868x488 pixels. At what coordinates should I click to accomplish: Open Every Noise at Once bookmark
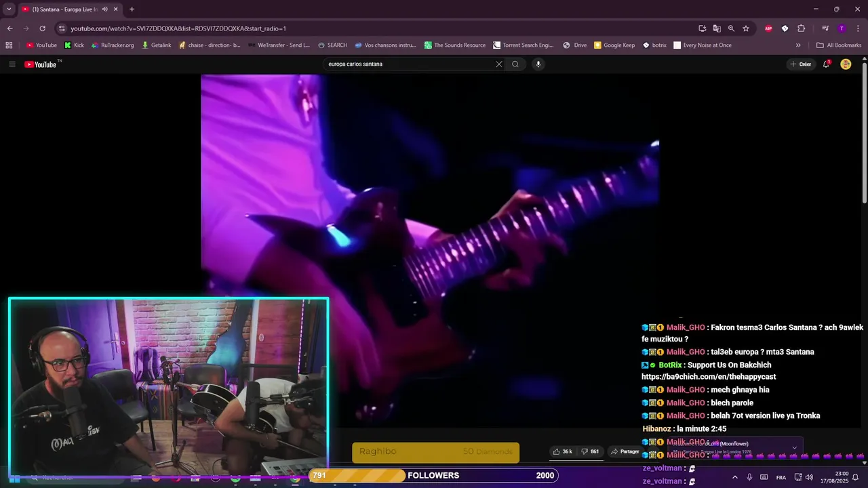click(x=702, y=45)
